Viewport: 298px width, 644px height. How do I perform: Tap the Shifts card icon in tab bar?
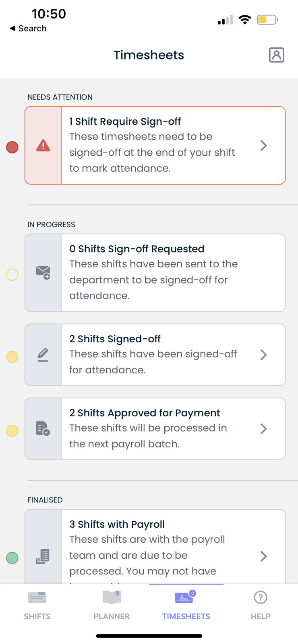coord(37,597)
